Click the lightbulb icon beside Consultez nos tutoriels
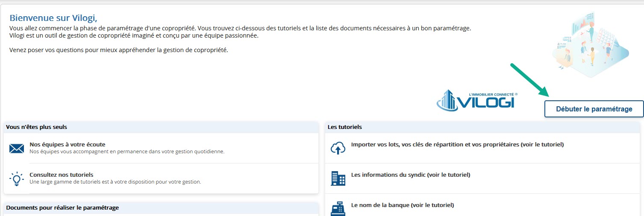This screenshot has width=644, height=216. tap(17, 178)
